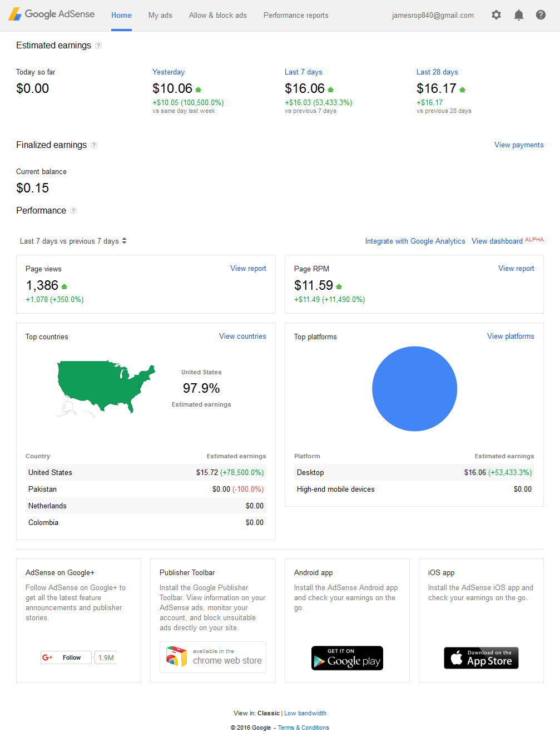Go to the Allow & block ads tab

218,16
